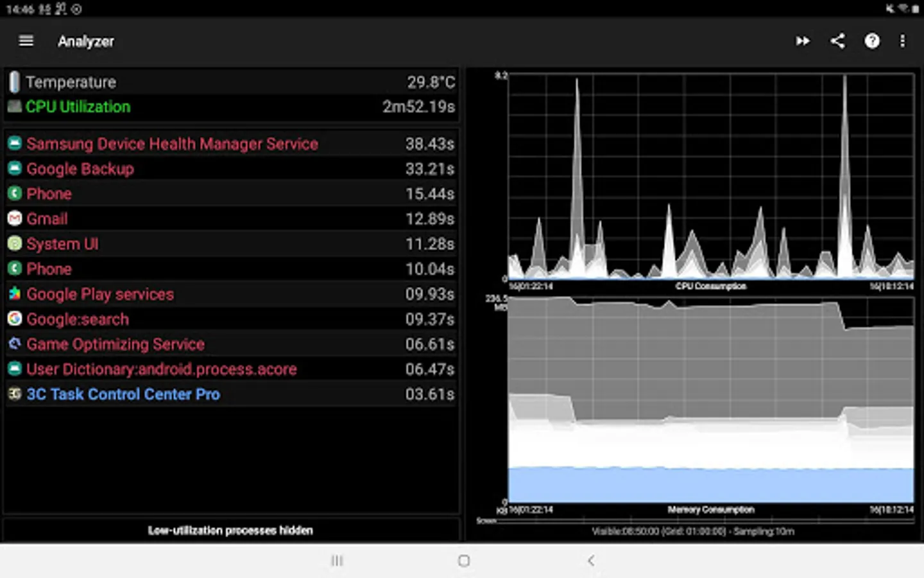Tap the 2m52.19s CPU total value
The width and height of the screenshot is (924, 578).
[419, 107]
